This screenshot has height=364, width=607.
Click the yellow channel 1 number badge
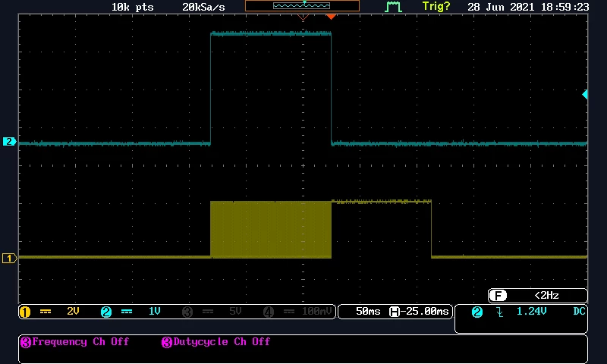[x=25, y=312]
